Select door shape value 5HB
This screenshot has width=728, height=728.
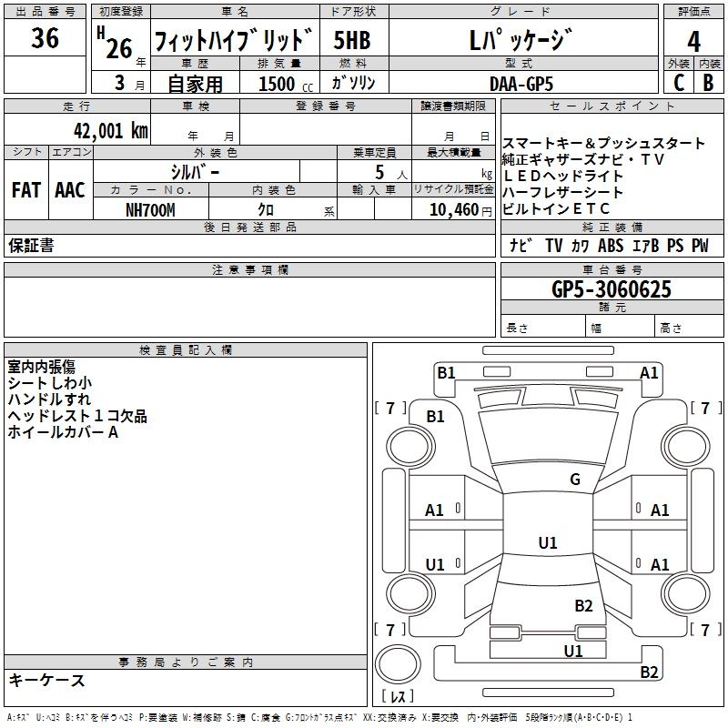click(x=352, y=40)
